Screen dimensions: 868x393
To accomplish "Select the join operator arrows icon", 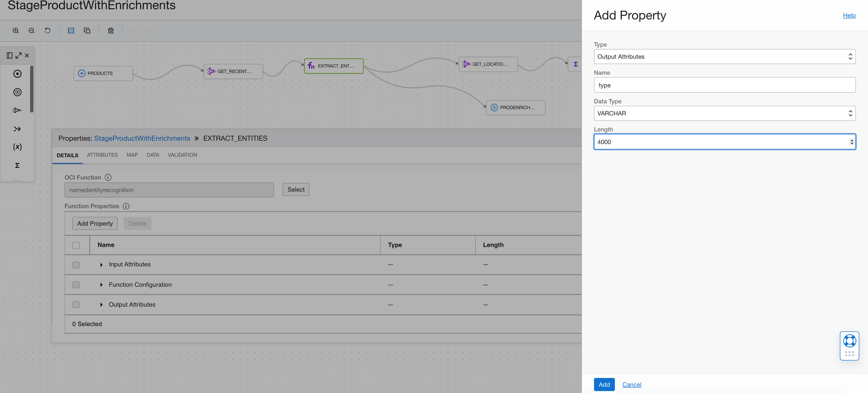I will tap(17, 129).
